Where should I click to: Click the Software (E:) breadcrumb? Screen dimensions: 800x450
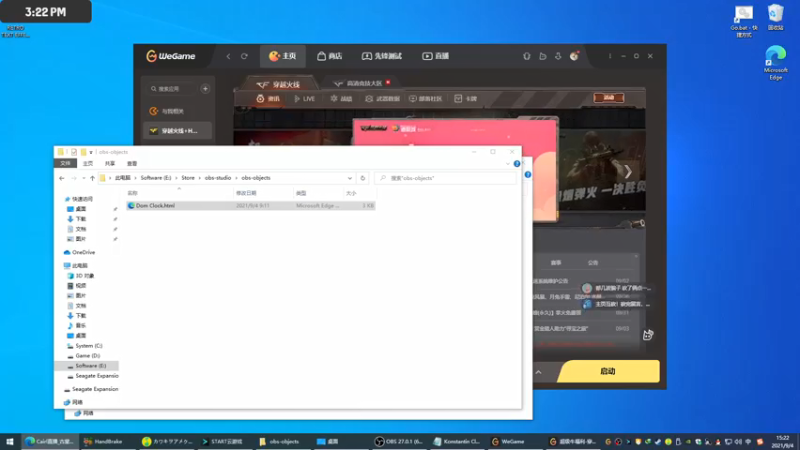click(156, 178)
